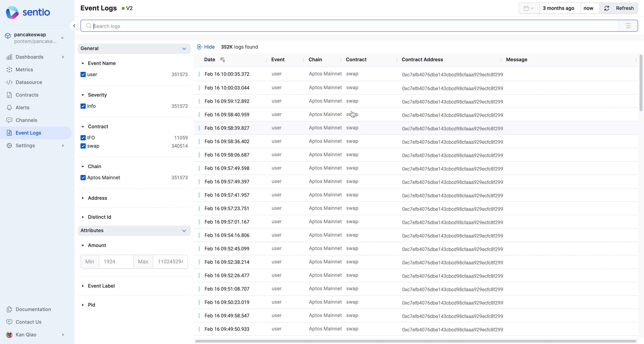Open the Datasource code icon
The height and width of the screenshot is (344, 644).
[9, 82]
